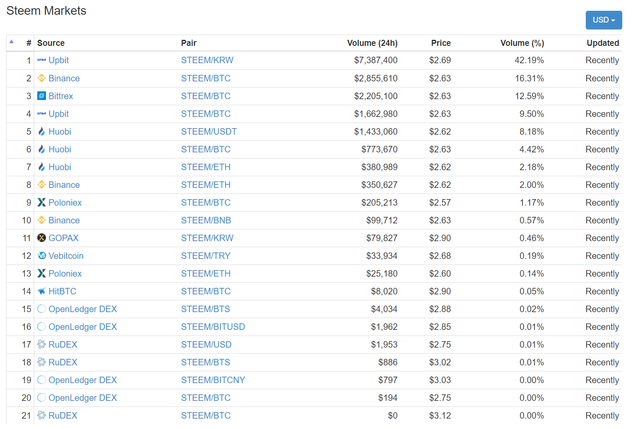640x429 pixels.
Task: Open STEEM/BTC pair for Bittrex
Action: [x=206, y=96]
